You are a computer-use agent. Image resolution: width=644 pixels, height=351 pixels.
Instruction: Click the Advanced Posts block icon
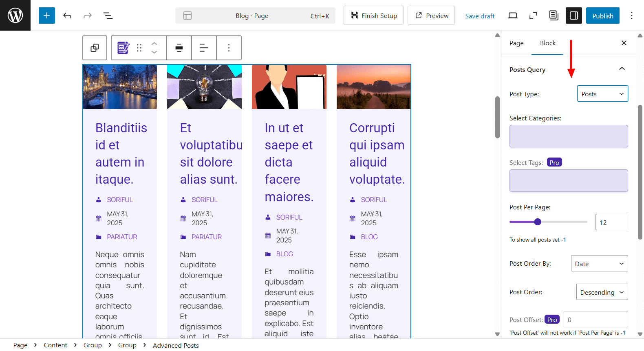[x=123, y=48]
